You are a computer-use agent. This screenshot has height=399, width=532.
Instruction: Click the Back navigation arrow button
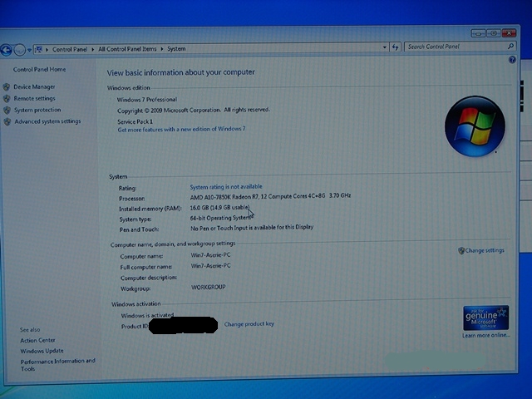coord(7,49)
